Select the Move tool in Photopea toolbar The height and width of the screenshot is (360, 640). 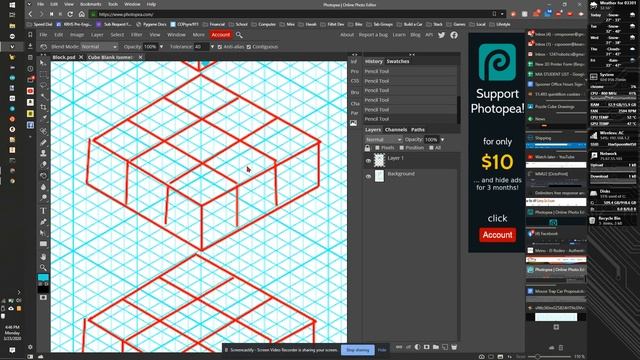43,63
